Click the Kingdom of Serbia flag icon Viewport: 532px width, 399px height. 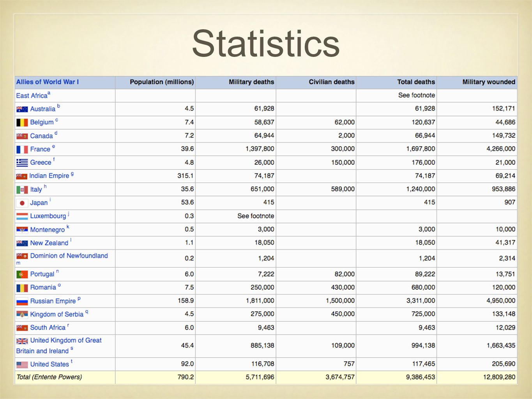(x=22, y=314)
